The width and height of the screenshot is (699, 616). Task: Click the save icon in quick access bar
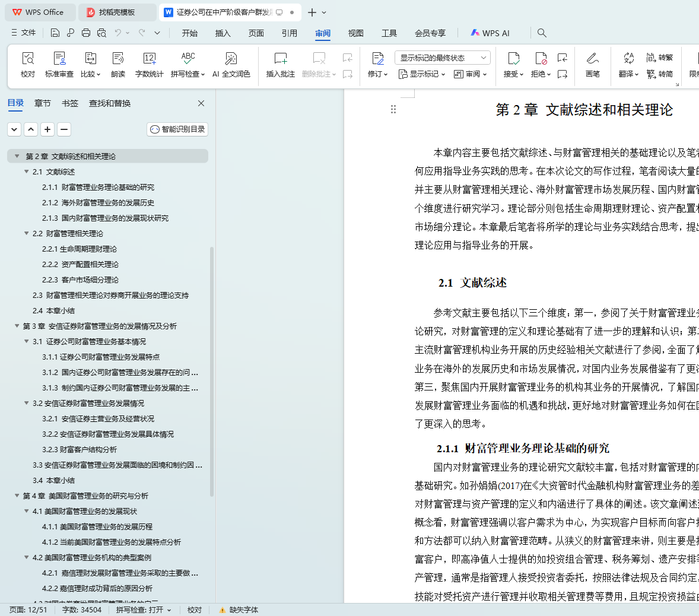[55, 33]
